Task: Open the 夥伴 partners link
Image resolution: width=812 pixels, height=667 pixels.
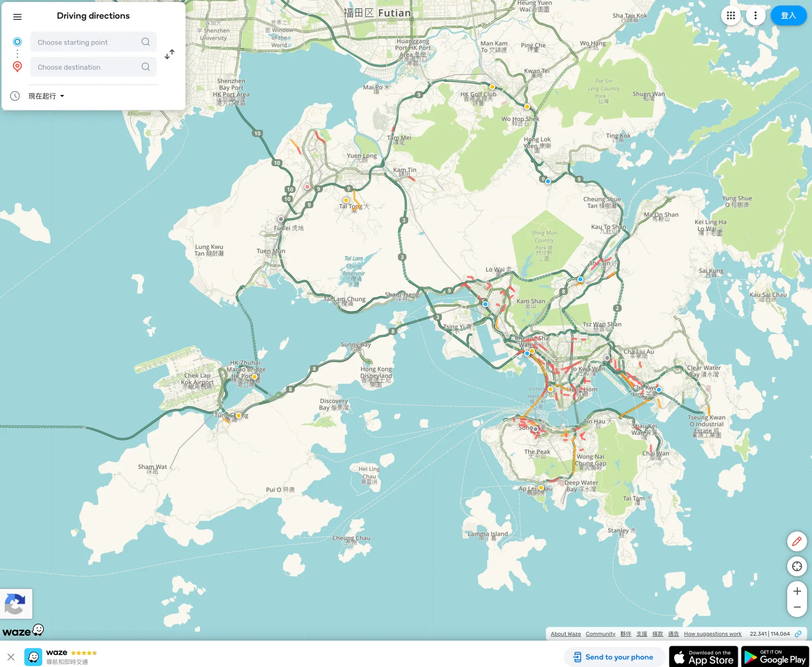Action: click(x=626, y=634)
